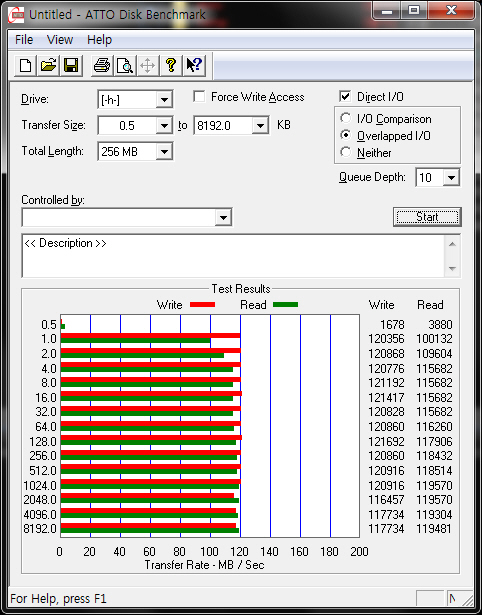Image resolution: width=482 pixels, height=615 pixels.
Task: Click the write value 121417
Action: [x=386, y=398]
